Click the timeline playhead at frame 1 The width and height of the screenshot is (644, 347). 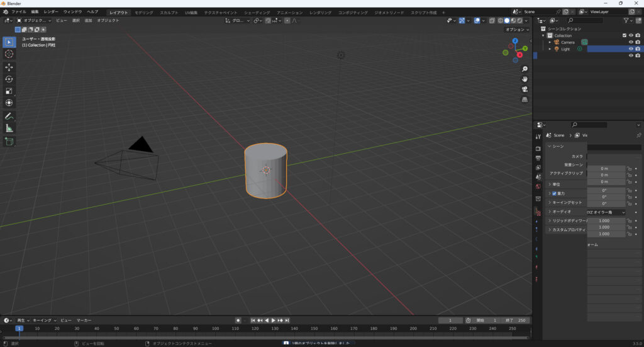pyautogui.click(x=19, y=329)
